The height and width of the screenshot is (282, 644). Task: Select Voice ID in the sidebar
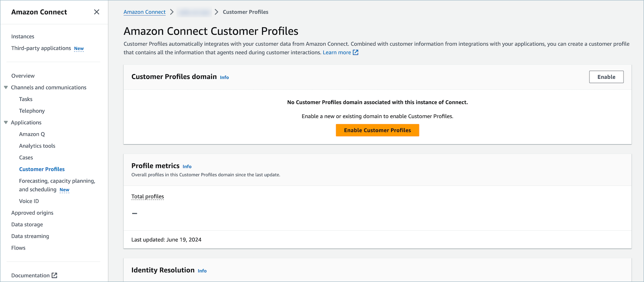[x=29, y=201]
